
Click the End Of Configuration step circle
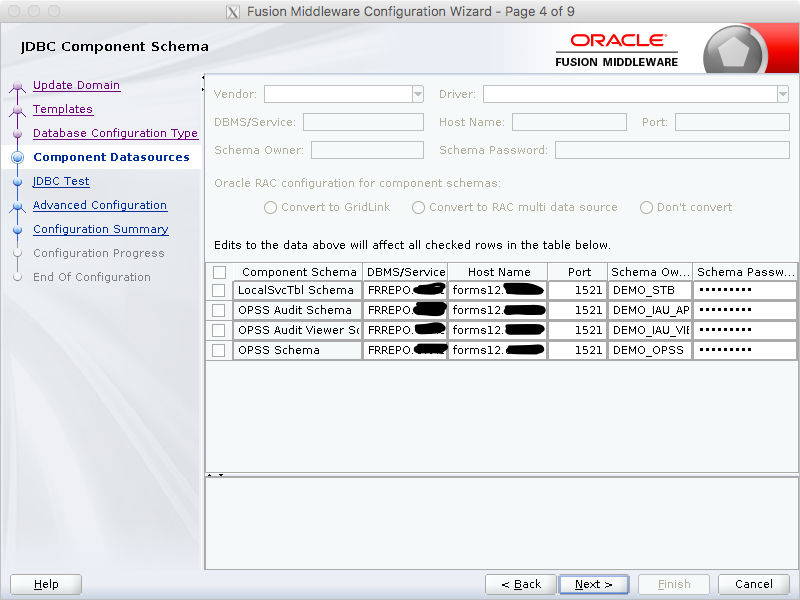click(18, 277)
